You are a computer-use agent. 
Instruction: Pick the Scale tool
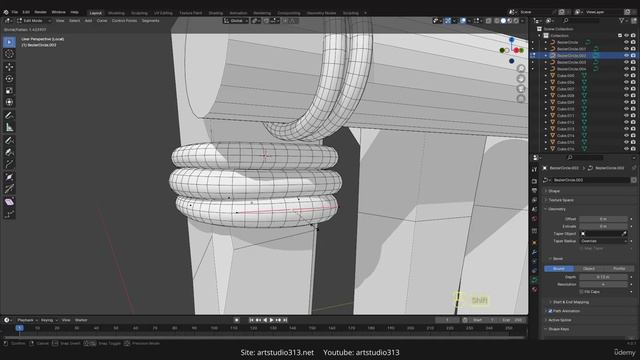9,91
